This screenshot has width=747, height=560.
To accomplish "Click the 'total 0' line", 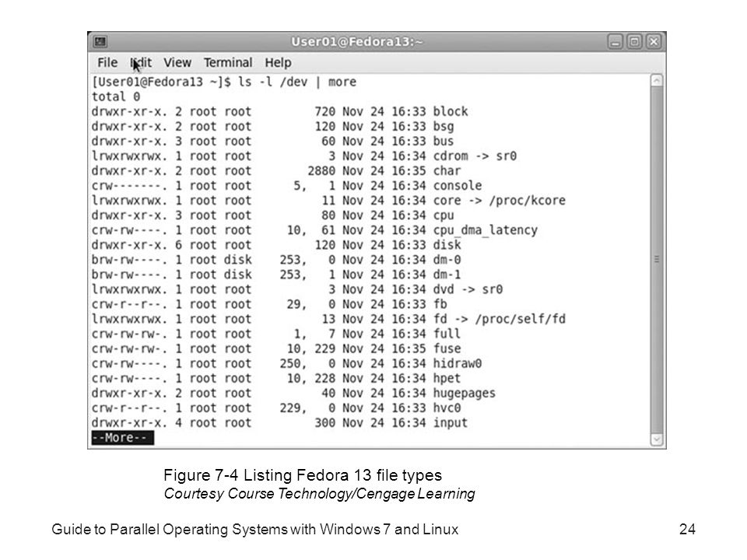I will tap(116, 96).
